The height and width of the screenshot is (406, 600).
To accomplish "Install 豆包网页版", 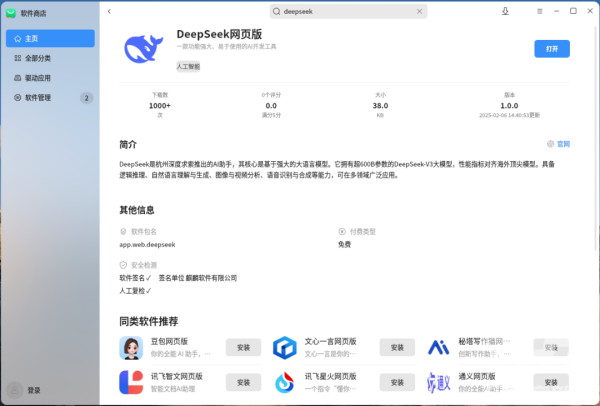I will 243,347.
